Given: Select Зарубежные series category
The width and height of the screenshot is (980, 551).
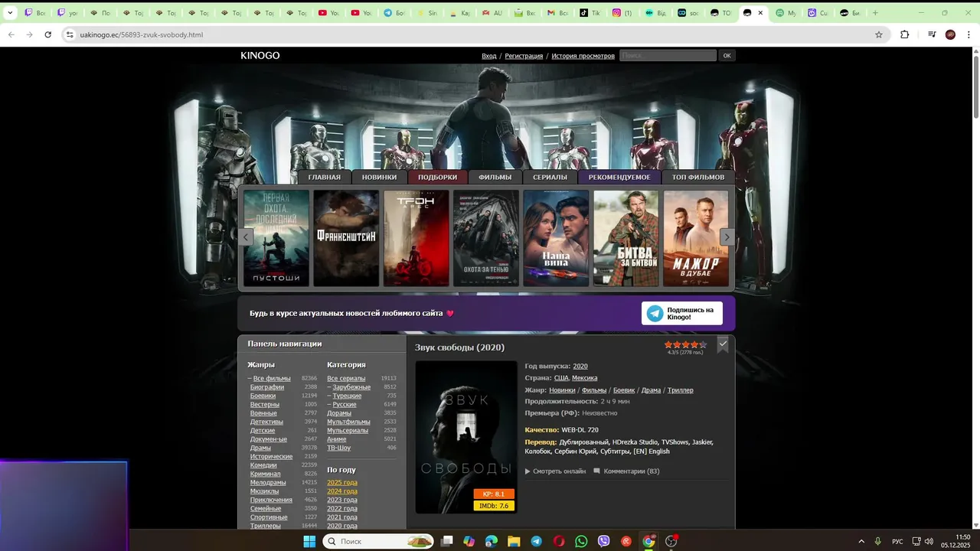Looking at the screenshot, I should coord(351,387).
